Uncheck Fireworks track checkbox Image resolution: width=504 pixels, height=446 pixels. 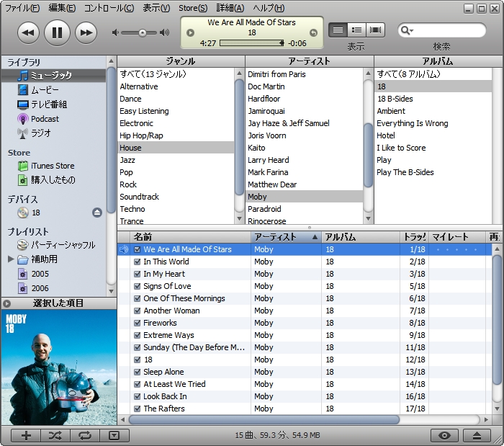click(138, 323)
